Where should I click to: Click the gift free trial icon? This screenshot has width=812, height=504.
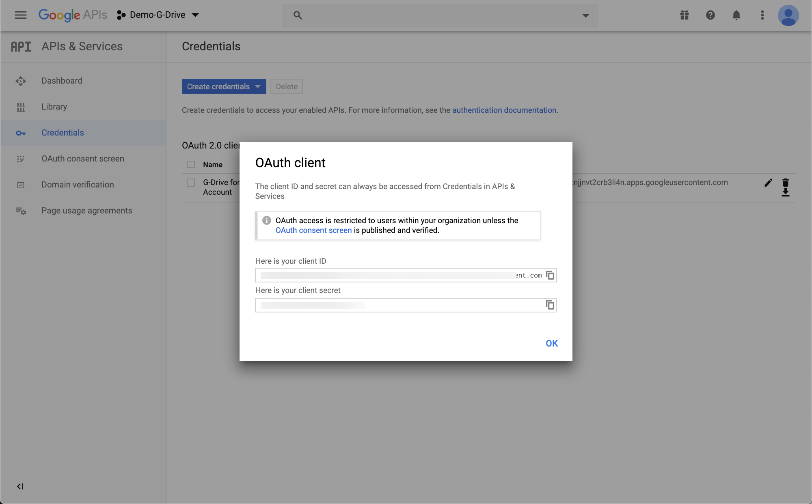pos(685,15)
